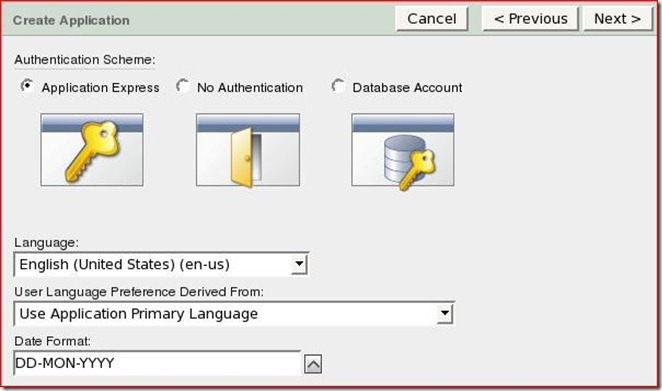This screenshot has width=662, height=391.
Task: Click the Cancel button
Action: pyautogui.click(x=432, y=19)
